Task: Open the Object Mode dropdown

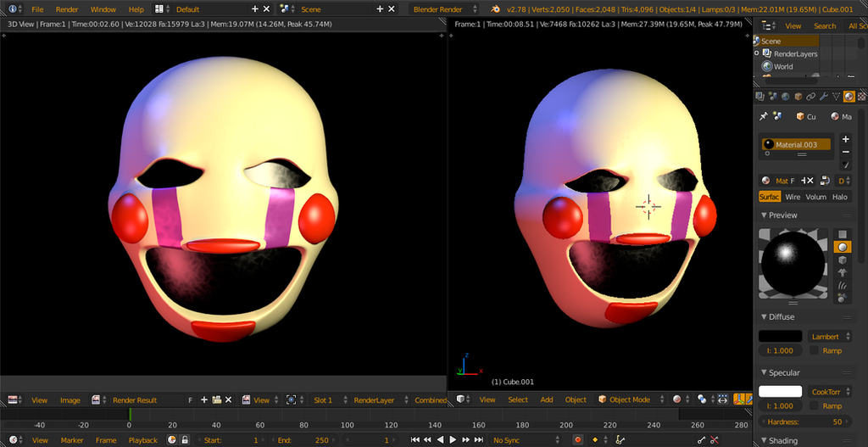Action: tap(632, 400)
